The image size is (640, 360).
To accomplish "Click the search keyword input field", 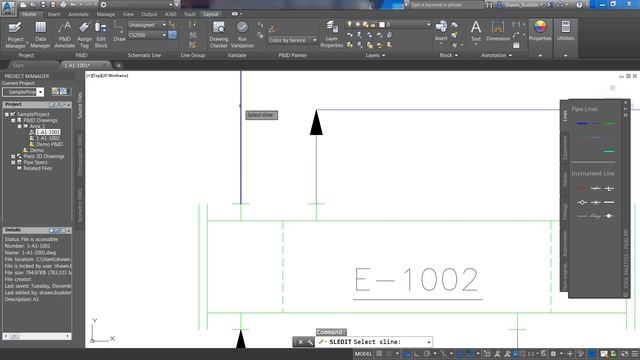I will coord(446,4).
